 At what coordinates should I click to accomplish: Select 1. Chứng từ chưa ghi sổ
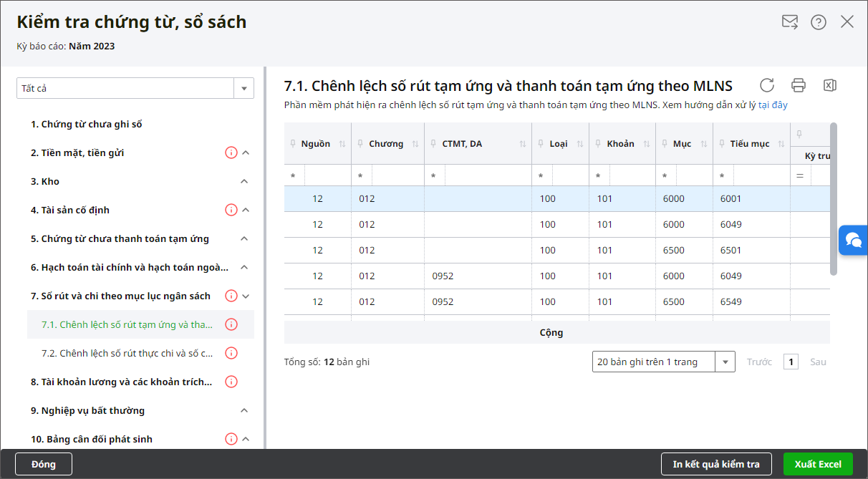pyautogui.click(x=86, y=125)
